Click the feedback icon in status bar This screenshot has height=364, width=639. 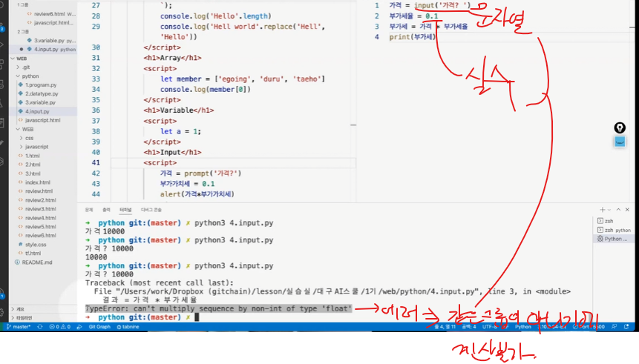615,326
